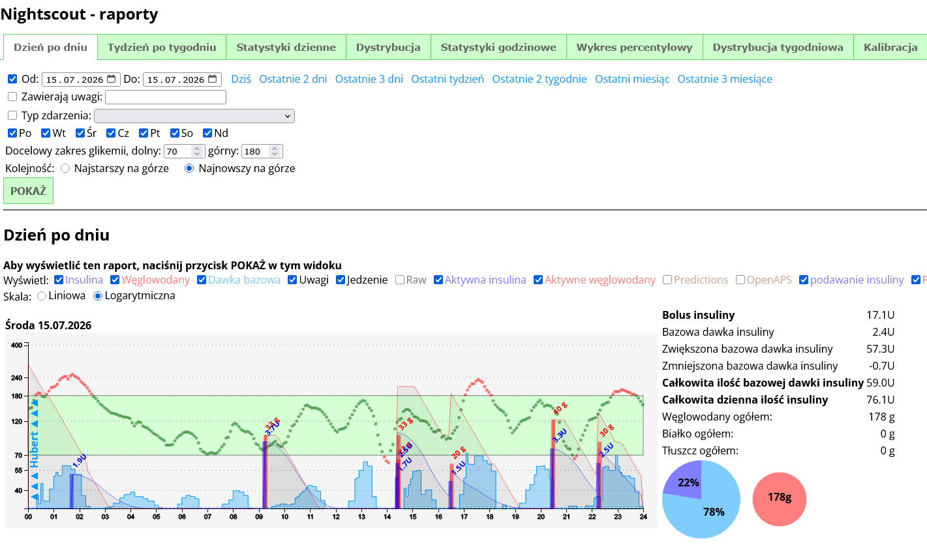Open the calendar picker in the Od date field
This screenshot has height=560, width=927.
coord(112,79)
